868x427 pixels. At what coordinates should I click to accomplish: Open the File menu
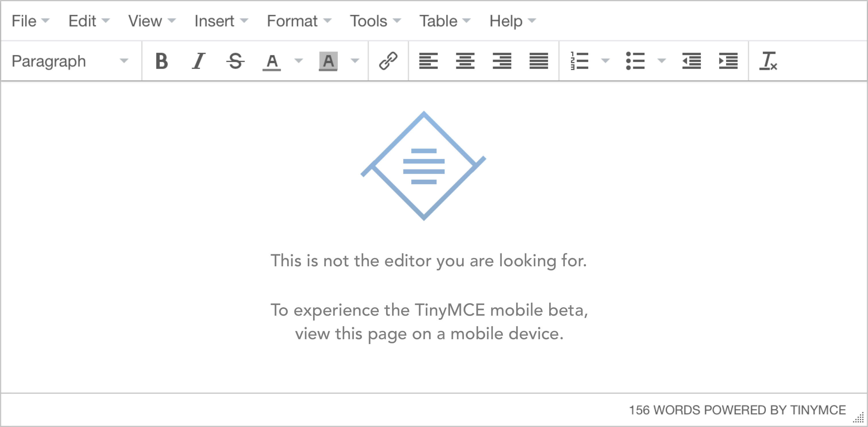31,21
